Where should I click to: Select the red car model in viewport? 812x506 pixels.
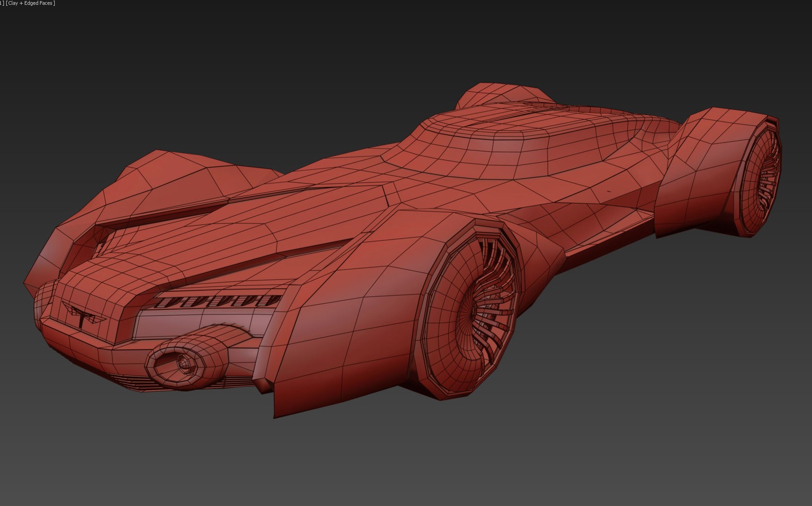403,250
